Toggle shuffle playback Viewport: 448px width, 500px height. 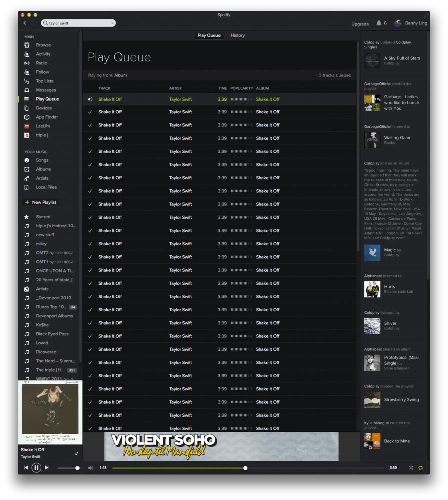coord(411,468)
